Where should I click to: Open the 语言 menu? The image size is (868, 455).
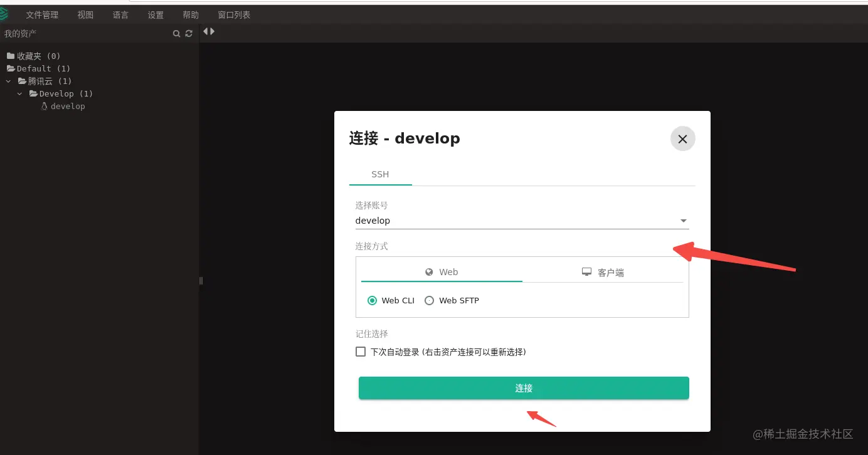click(x=120, y=15)
